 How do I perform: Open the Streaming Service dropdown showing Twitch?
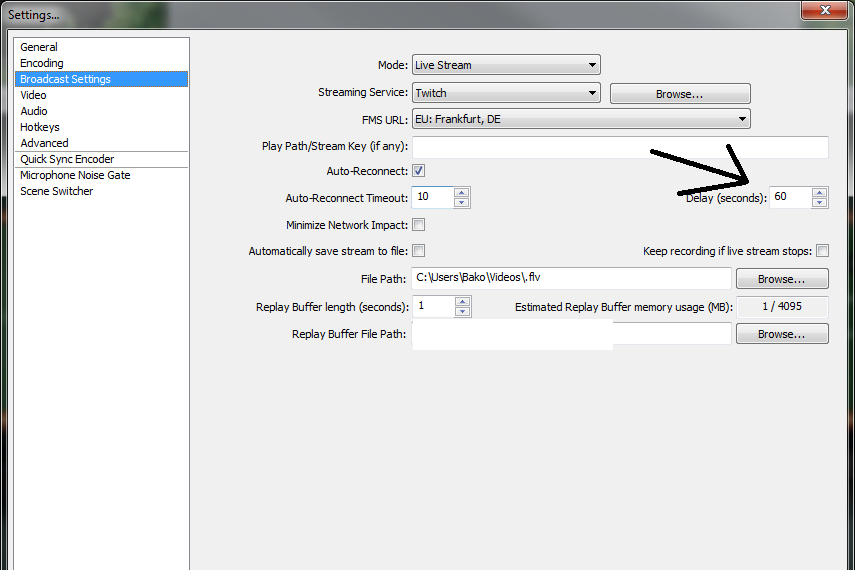[x=506, y=93]
